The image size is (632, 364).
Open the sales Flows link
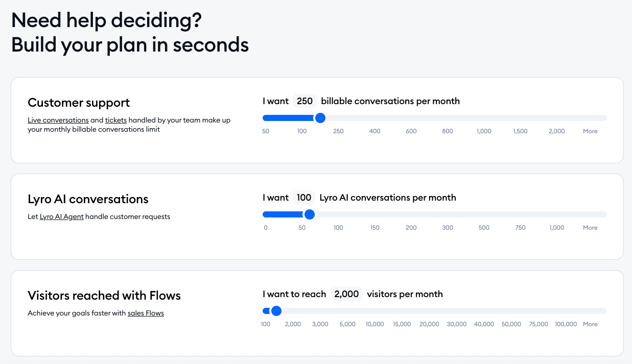pyautogui.click(x=146, y=313)
